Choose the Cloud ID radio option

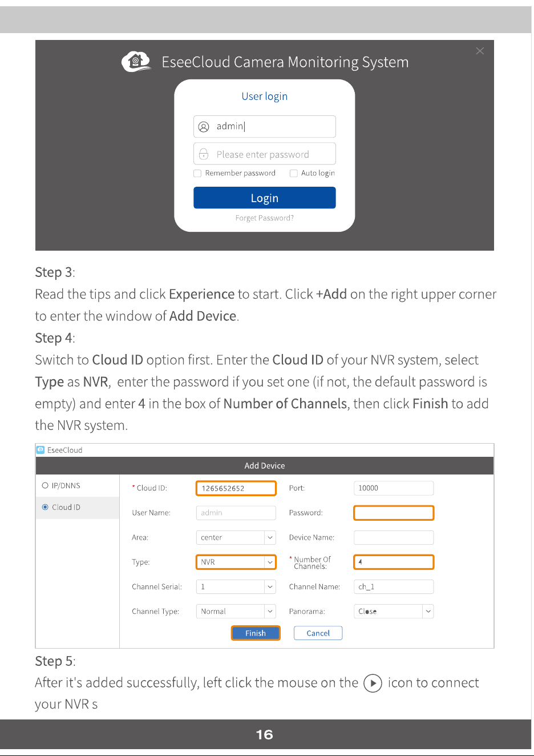[45, 507]
